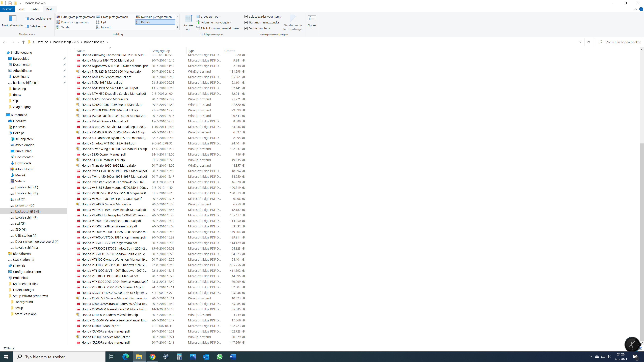Click Alle kolommen passend maken
The height and width of the screenshot is (362, 644).
coord(218,28)
